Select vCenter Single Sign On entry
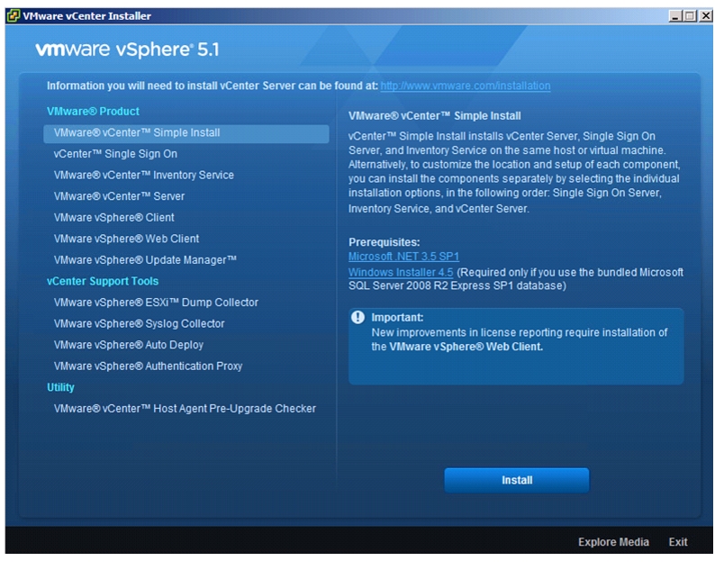 [115, 154]
